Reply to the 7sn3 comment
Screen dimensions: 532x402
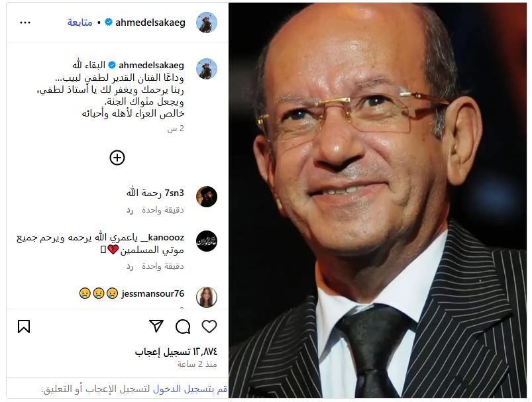coord(130,211)
